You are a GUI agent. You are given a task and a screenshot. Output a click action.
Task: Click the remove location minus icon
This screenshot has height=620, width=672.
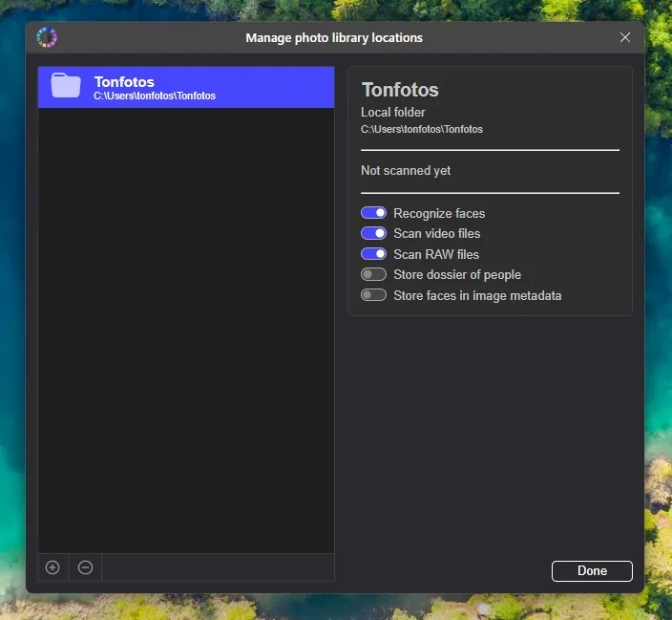pyautogui.click(x=85, y=567)
